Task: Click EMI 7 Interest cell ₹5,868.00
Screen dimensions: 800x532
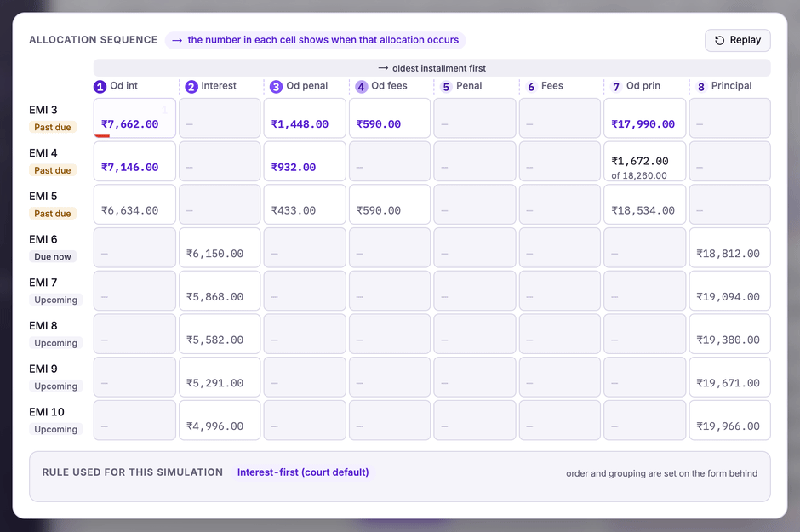Action: tap(220, 291)
